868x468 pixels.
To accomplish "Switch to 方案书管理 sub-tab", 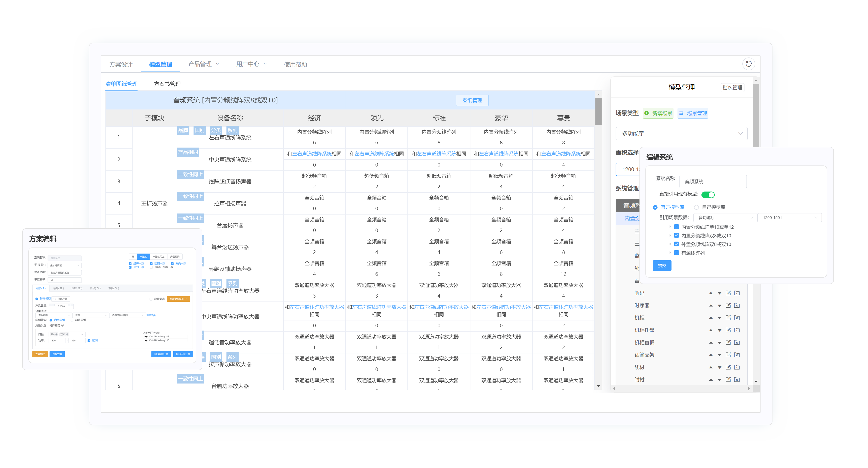I will 167,84.
